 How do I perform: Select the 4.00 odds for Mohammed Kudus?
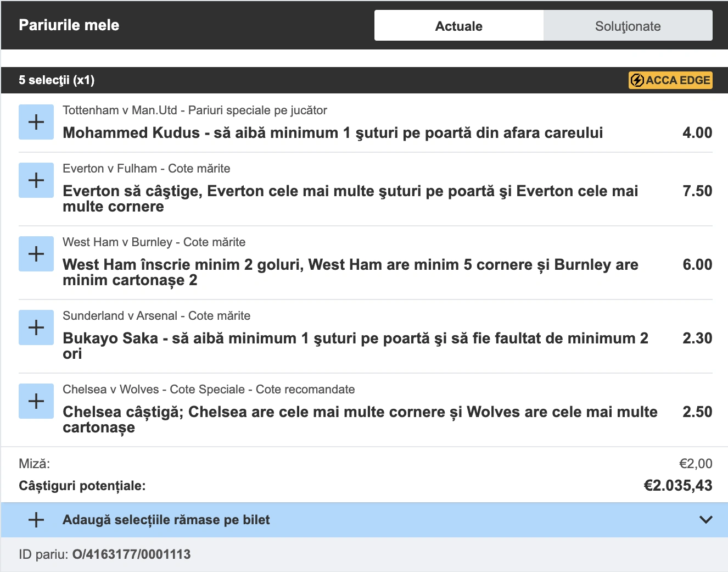[x=696, y=132]
